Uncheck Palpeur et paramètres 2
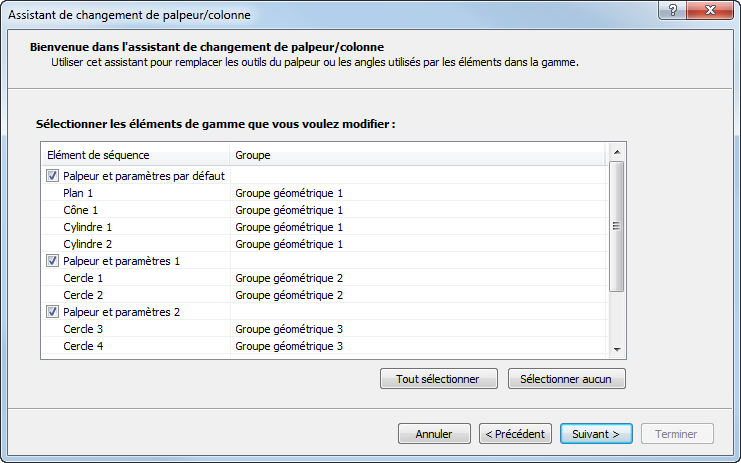Image resolution: width=741 pixels, height=463 pixels. point(52,312)
